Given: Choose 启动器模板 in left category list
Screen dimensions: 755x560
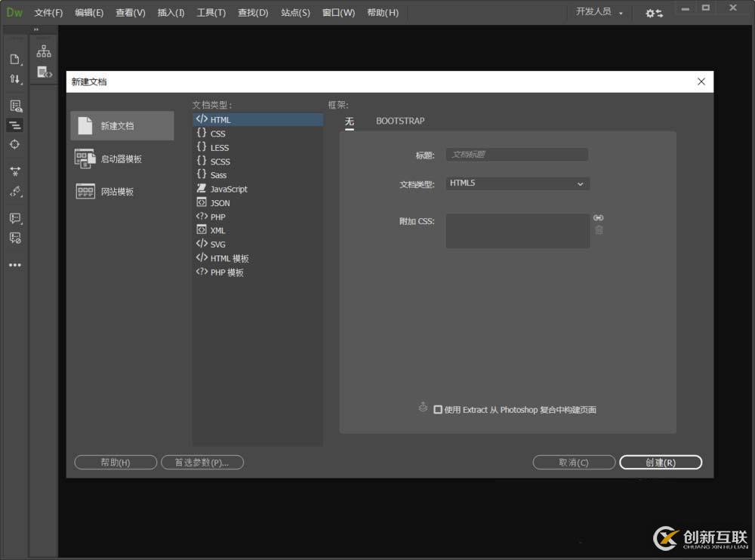Looking at the screenshot, I should [121, 159].
